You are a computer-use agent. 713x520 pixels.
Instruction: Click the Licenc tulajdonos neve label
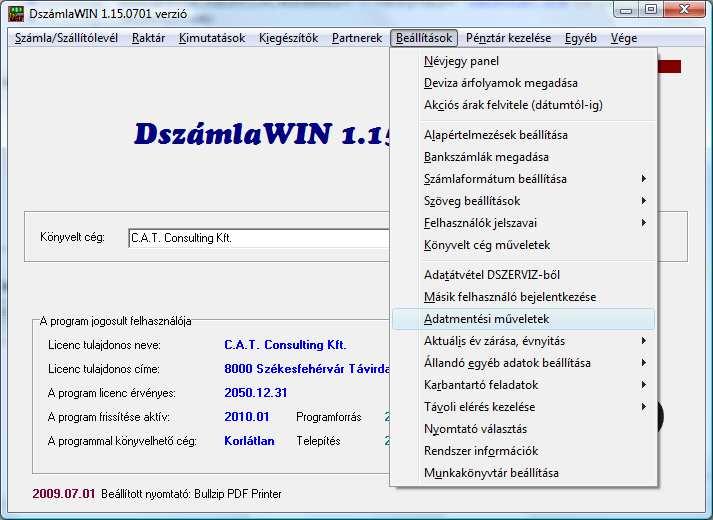click(x=104, y=345)
